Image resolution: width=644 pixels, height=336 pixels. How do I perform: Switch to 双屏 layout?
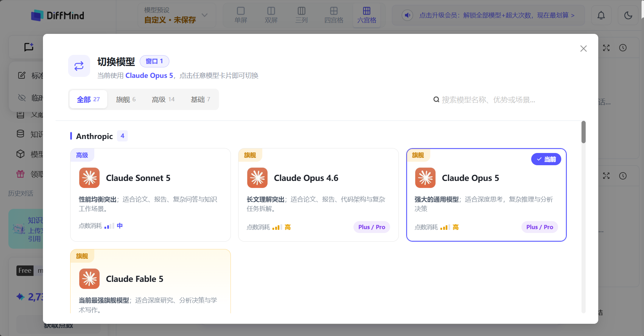271,15
